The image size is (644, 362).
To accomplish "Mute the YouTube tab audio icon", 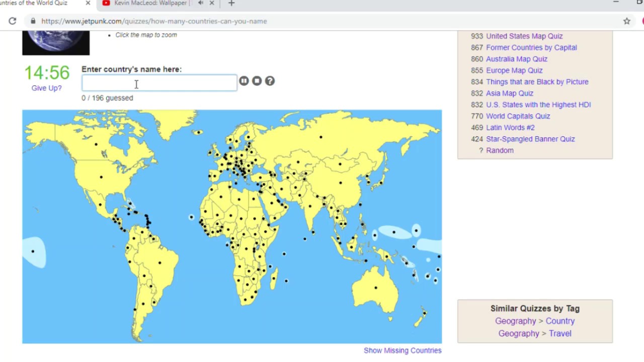I will click(200, 3).
